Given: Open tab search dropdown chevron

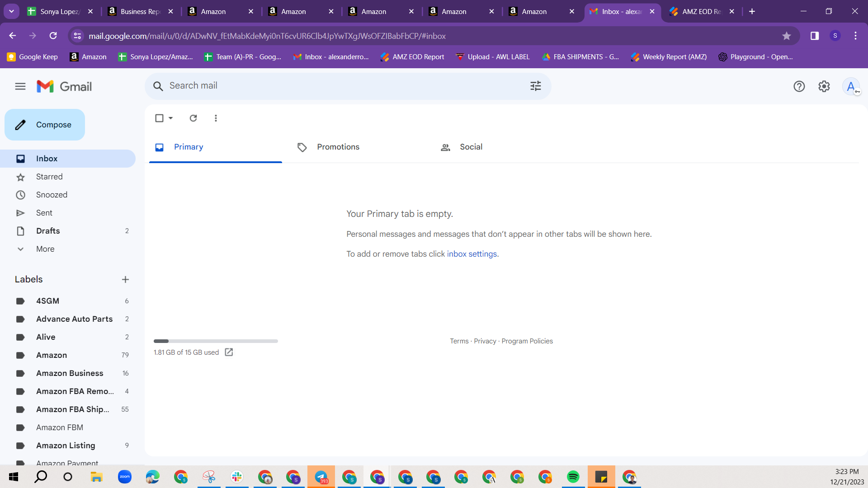Looking at the screenshot, I should click(x=11, y=11).
